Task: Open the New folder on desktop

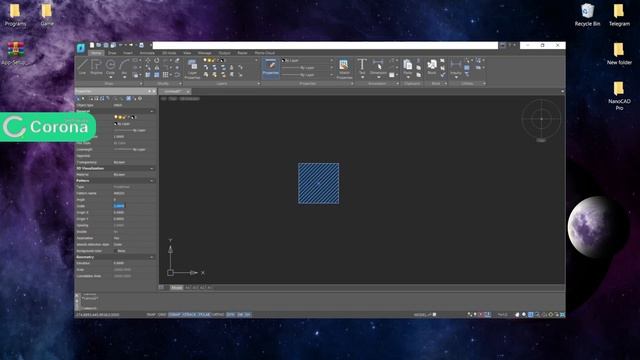Action: point(619,53)
